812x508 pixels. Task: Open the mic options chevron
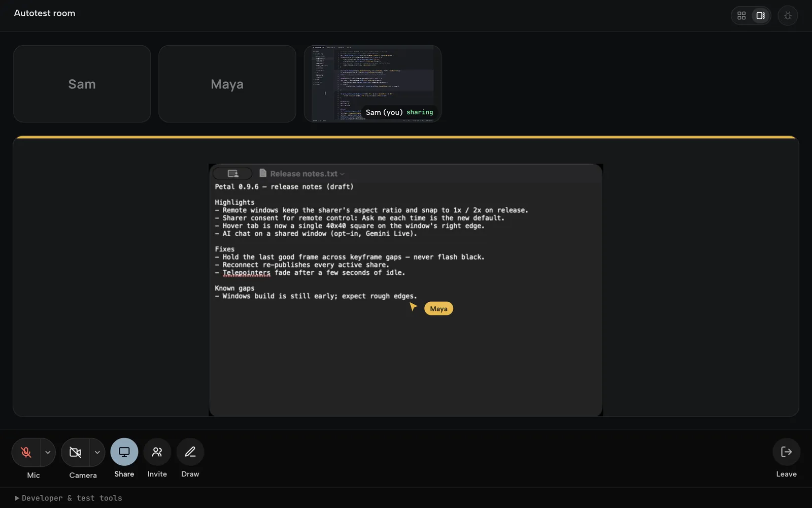pyautogui.click(x=48, y=452)
